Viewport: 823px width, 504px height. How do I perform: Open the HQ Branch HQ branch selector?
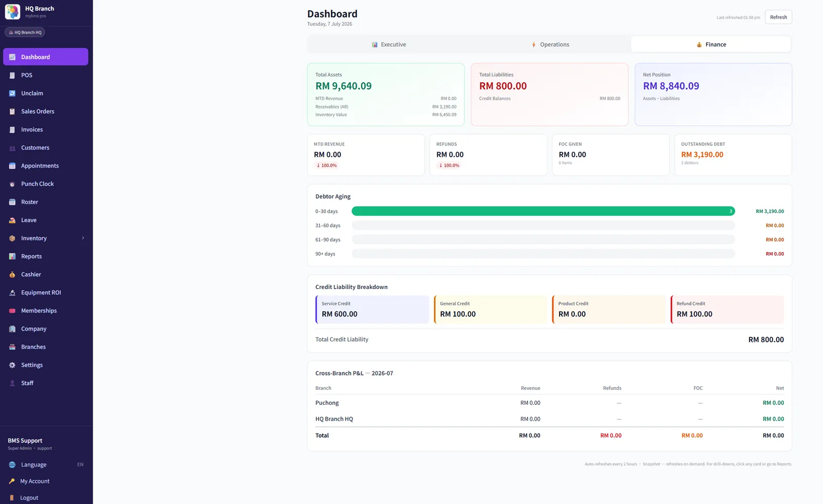click(25, 32)
